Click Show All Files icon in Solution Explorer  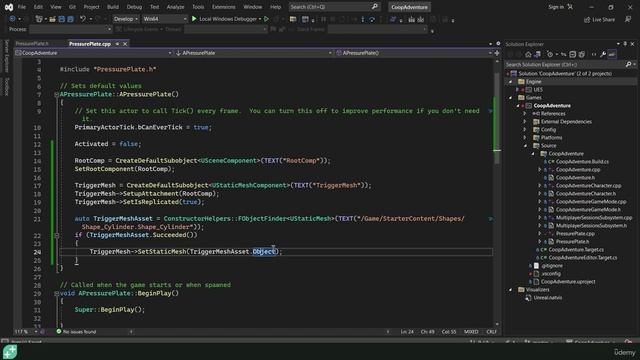582,54
